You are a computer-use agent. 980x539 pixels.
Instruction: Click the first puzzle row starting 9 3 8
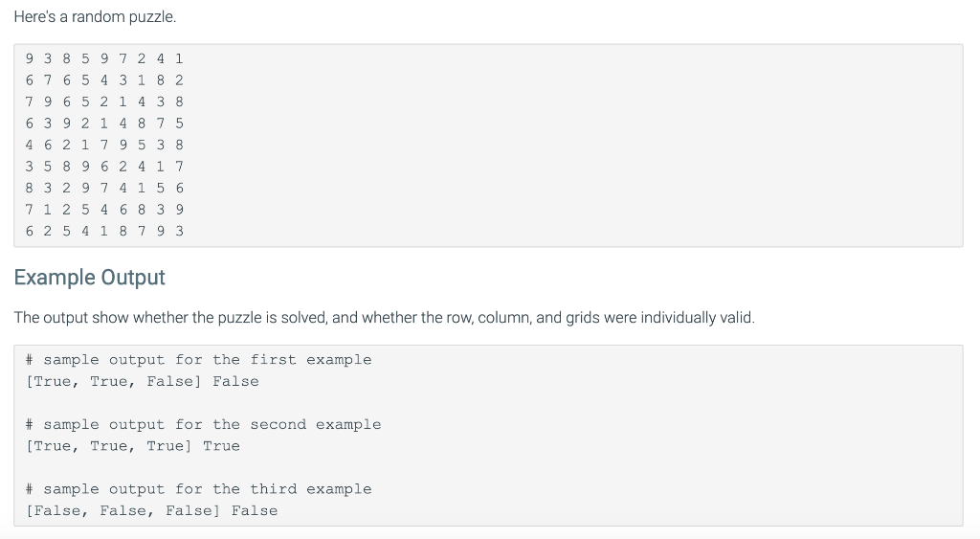104,58
